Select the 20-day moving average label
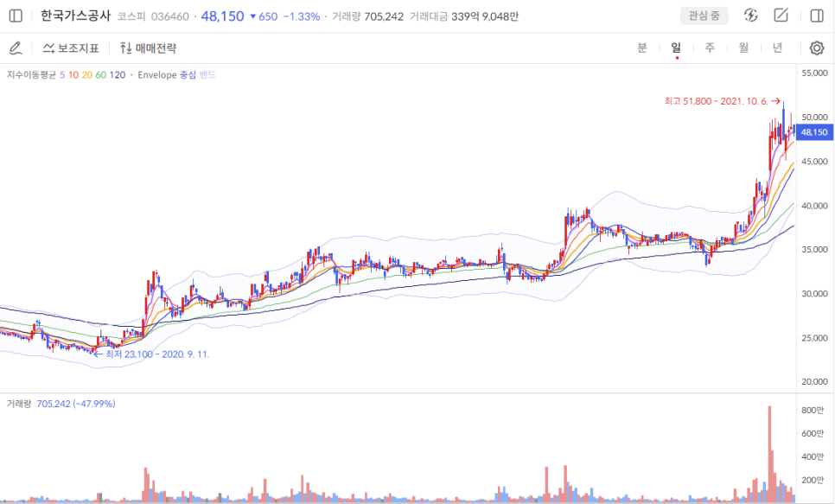Screen dimensions: 835x504 pyautogui.click(x=87, y=75)
